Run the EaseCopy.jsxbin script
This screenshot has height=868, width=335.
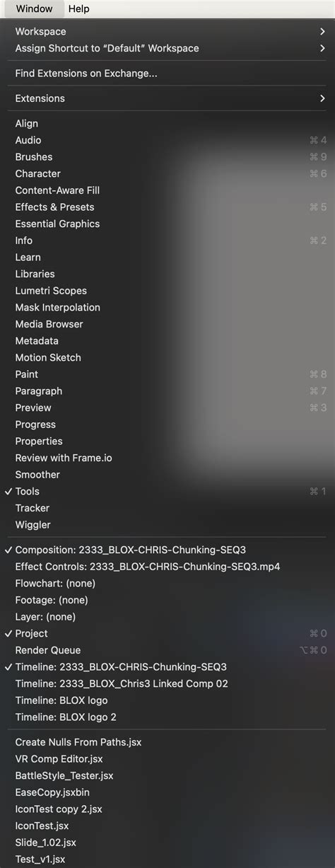coord(167,792)
